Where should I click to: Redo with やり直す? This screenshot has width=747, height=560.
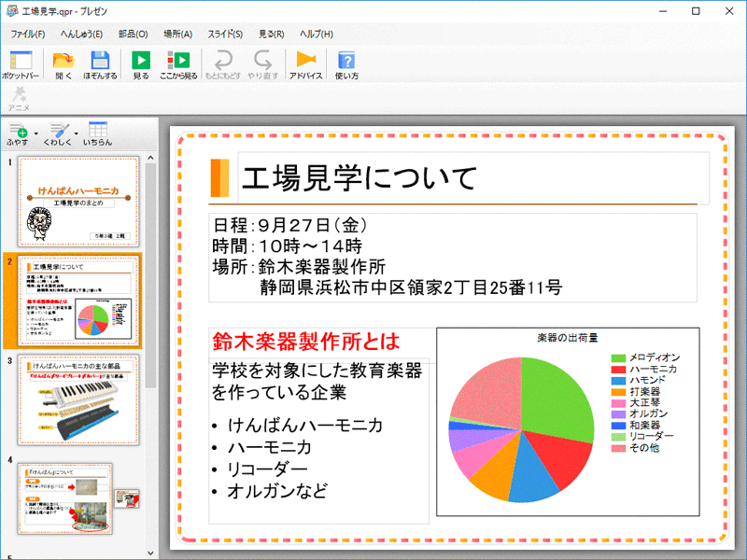click(262, 64)
